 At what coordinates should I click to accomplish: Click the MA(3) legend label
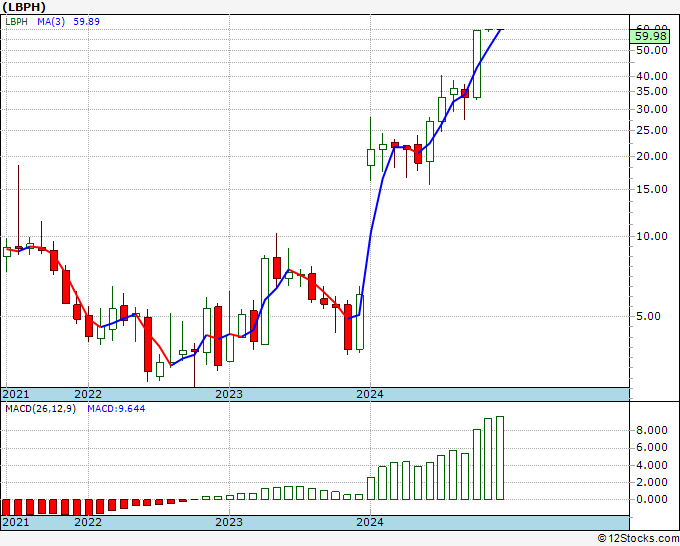click(51, 21)
